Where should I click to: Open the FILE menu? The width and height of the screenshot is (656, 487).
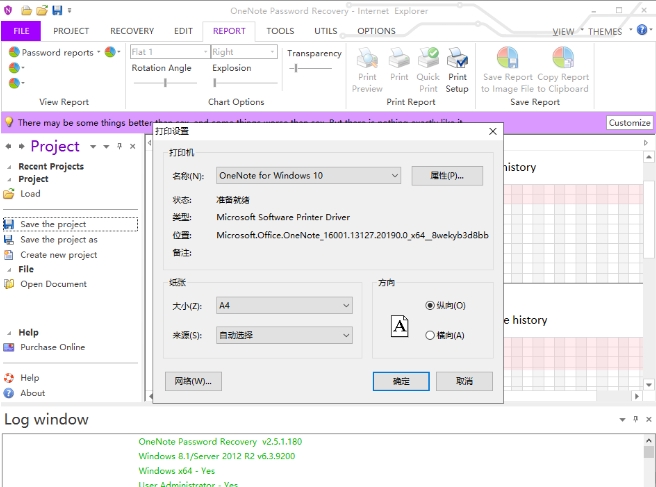pos(21,31)
